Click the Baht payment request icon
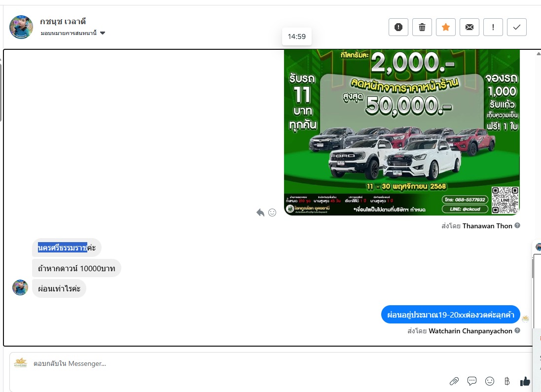Viewport: 541px width, 392px height. pyautogui.click(x=507, y=381)
